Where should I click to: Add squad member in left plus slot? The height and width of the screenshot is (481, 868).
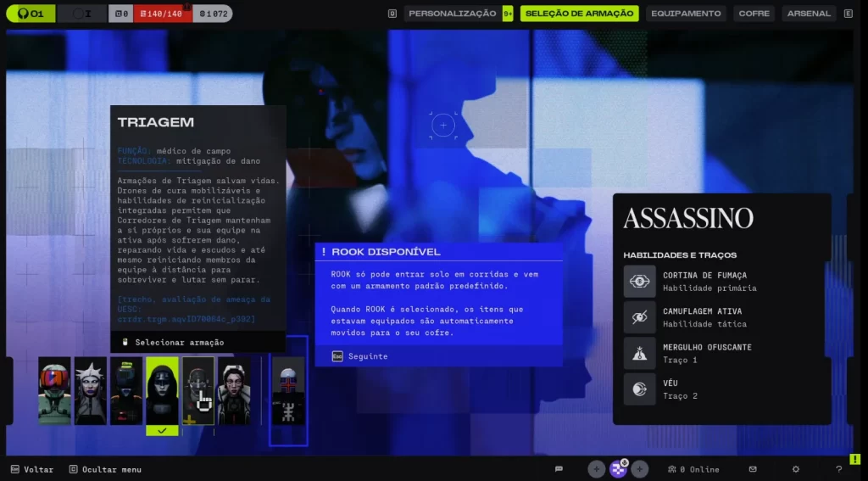597,469
